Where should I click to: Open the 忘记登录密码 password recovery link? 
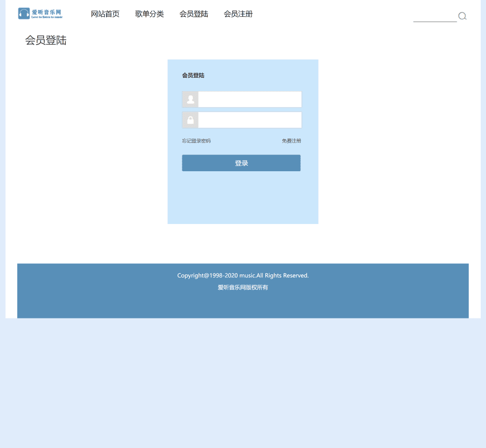pyautogui.click(x=196, y=141)
